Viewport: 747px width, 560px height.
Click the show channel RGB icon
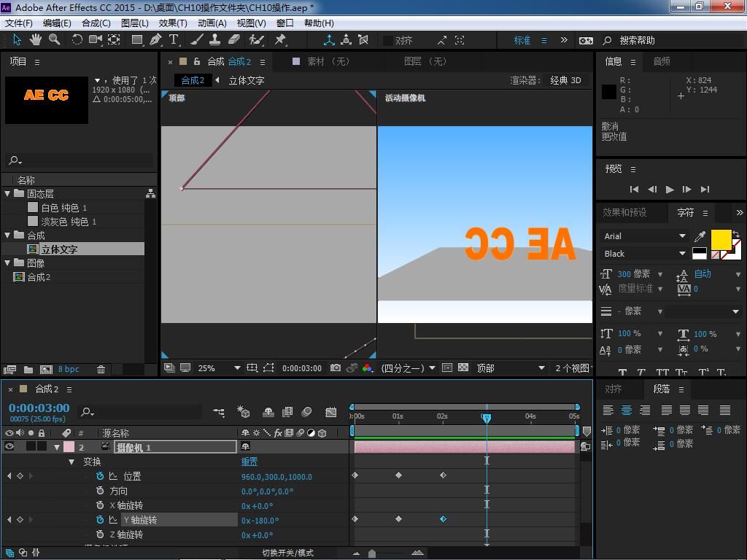click(x=368, y=367)
